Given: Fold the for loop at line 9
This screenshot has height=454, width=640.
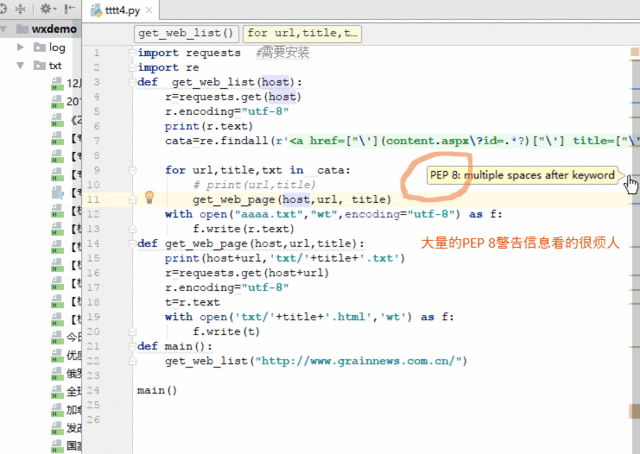Looking at the screenshot, I should [133, 170].
